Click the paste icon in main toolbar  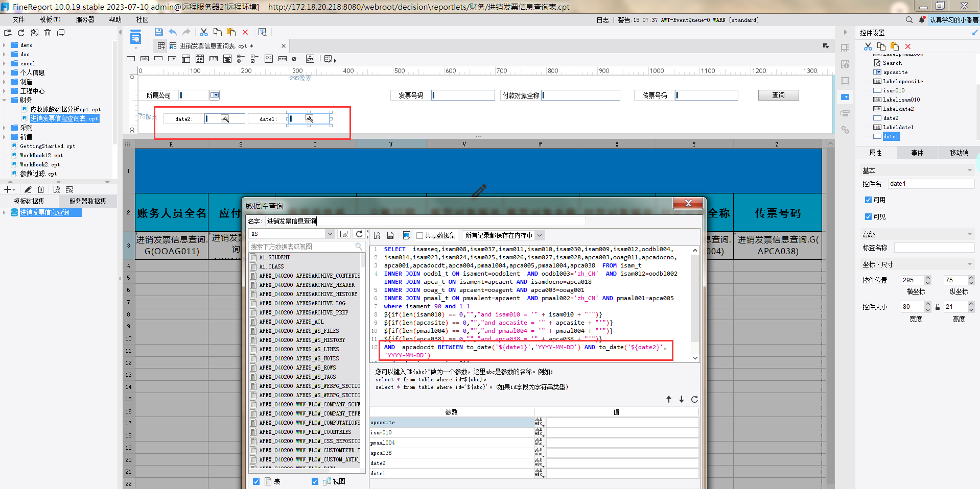coord(231,32)
